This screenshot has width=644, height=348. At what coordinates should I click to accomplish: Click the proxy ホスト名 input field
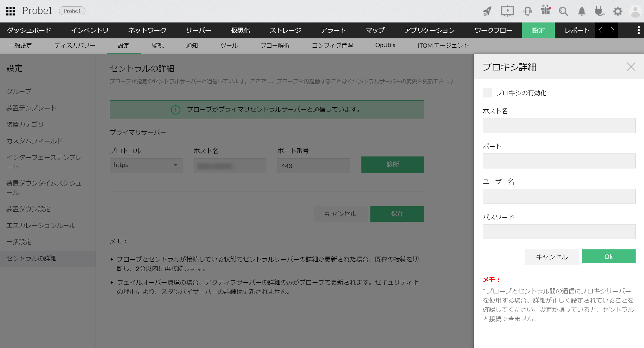559,126
